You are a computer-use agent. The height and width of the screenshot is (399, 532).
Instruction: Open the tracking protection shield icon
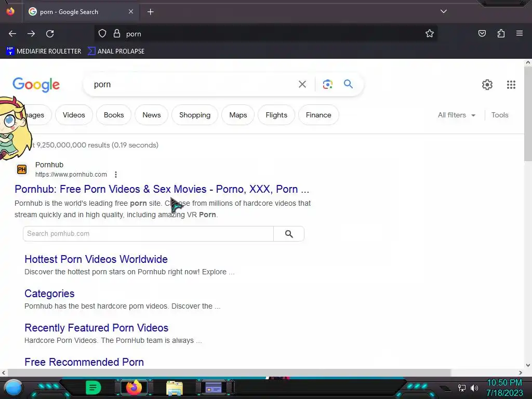pos(102,34)
